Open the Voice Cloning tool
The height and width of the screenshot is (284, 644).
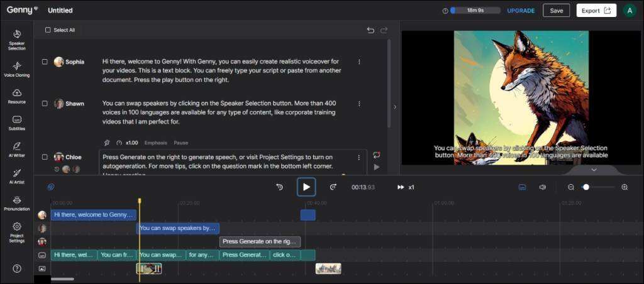(17, 68)
